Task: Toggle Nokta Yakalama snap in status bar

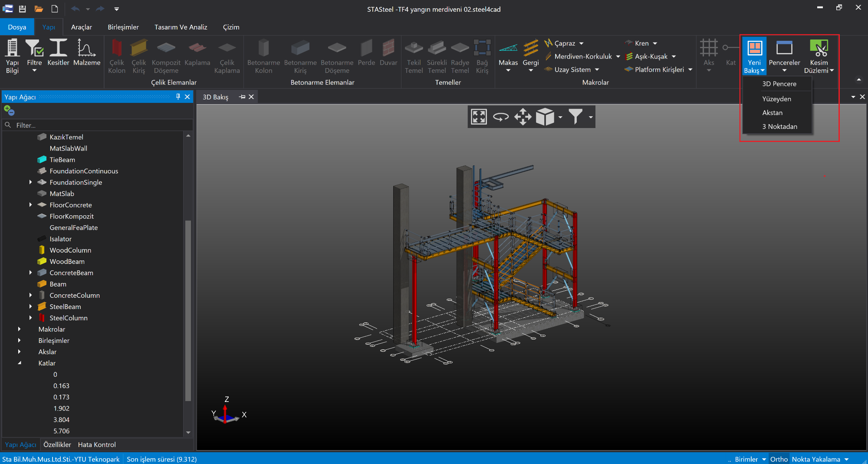Action: click(x=815, y=459)
